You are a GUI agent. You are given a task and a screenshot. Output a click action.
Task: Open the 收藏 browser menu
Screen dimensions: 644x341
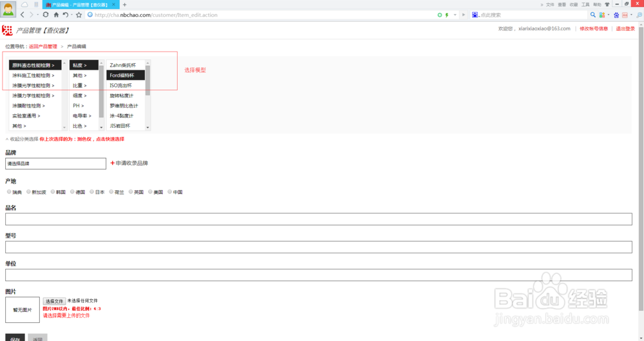coord(574,5)
